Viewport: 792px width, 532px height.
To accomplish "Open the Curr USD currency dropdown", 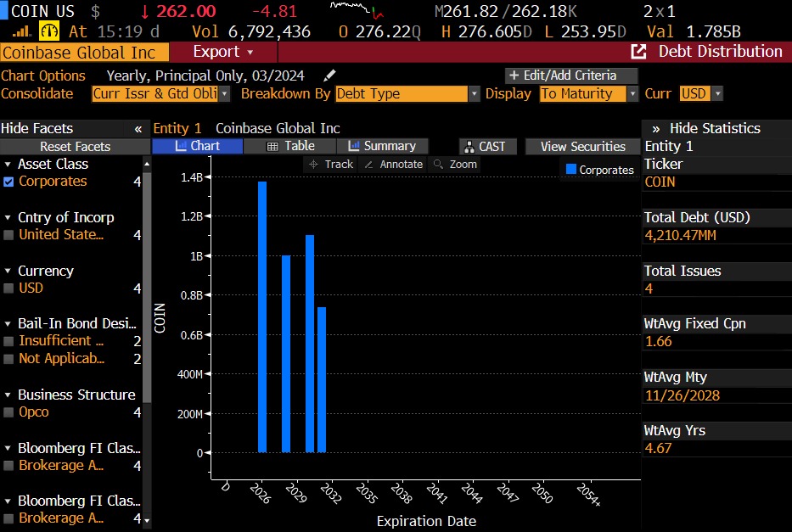I will point(717,94).
